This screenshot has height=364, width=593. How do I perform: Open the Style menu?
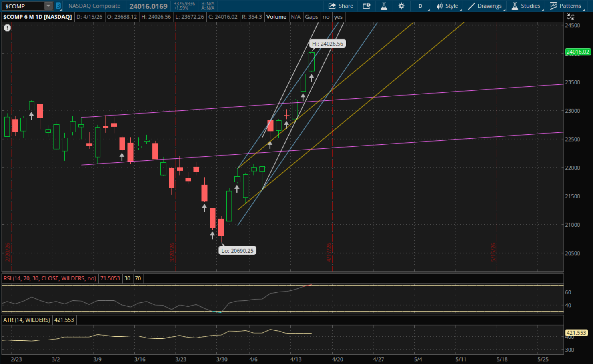(x=447, y=6)
